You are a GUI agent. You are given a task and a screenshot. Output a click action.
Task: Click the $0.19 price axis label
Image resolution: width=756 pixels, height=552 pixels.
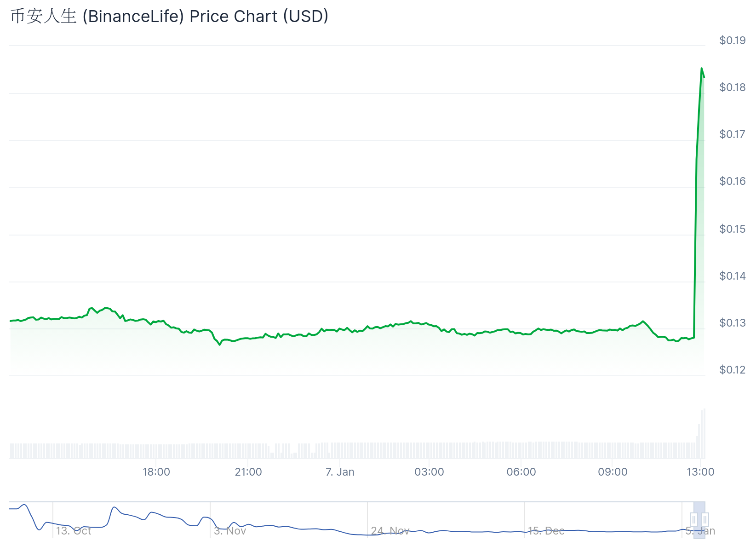pyautogui.click(x=733, y=40)
